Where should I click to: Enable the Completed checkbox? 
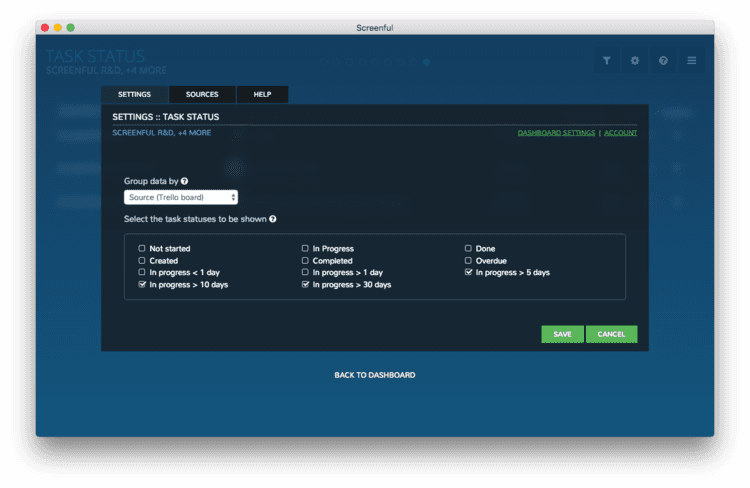pyautogui.click(x=305, y=260)
